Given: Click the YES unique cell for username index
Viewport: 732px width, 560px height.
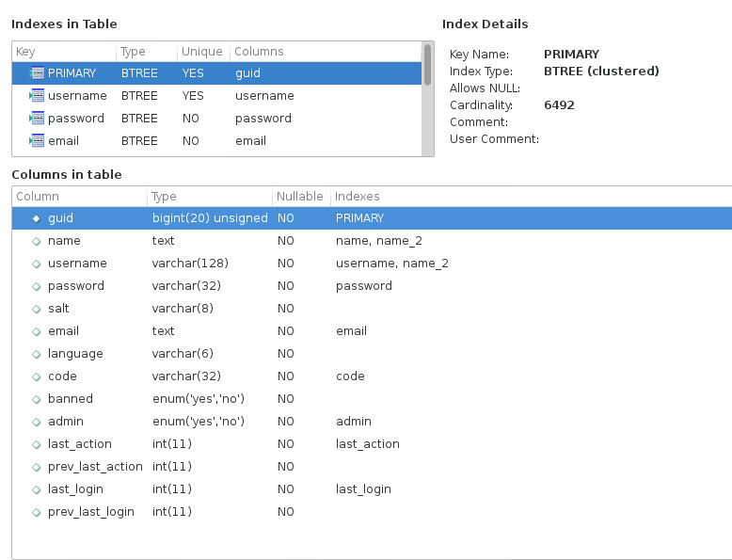Looking at the screenshot, I should click(x=193, y=95).
